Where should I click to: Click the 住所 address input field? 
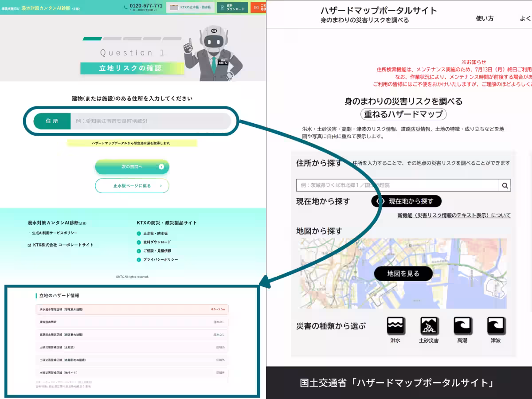[x=151, y=121]
